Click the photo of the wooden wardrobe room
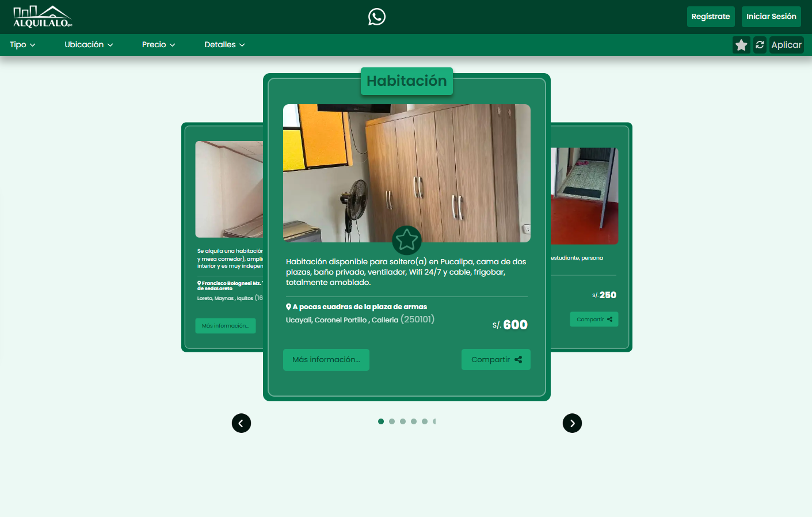The height and width of the screenshot is (517, 812). point(407,173)
